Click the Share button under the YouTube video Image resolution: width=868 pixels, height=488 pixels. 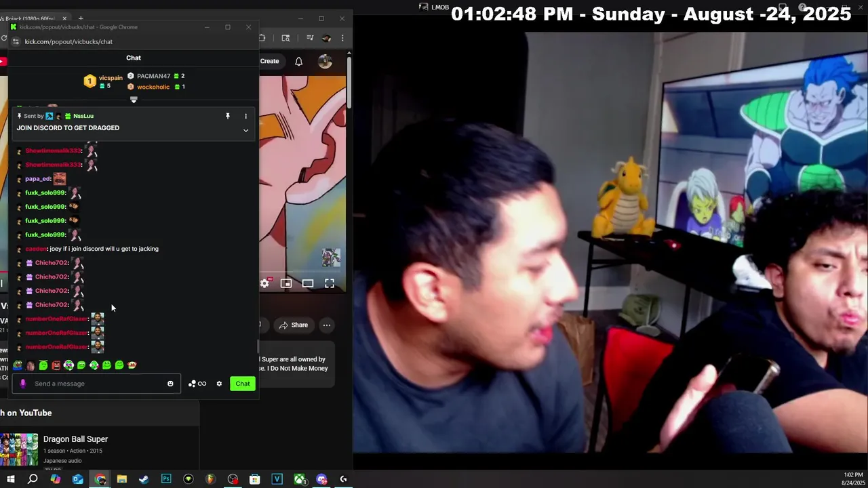(x=293, y=325)
